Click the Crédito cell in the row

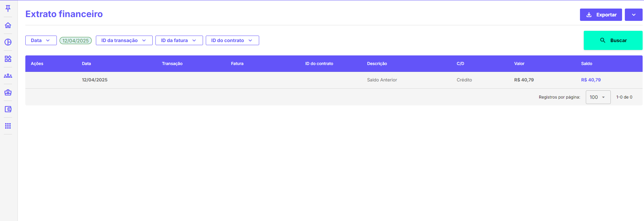pyautogui.click(x=464, y=80)
